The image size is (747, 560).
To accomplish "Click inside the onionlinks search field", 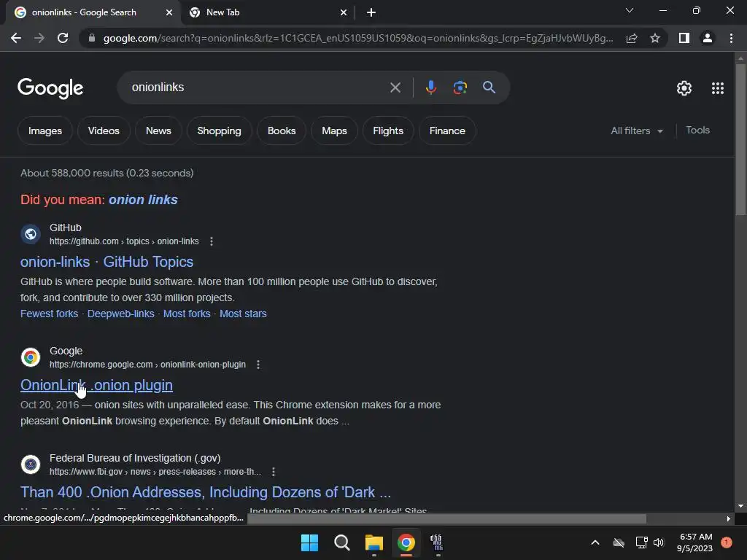I will pyautogui.click(x=258, y=87).
